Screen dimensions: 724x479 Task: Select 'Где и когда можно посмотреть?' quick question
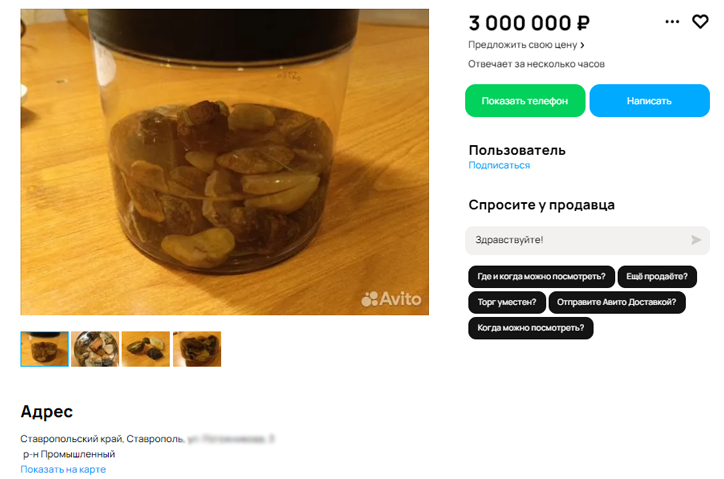coord(541,276)
